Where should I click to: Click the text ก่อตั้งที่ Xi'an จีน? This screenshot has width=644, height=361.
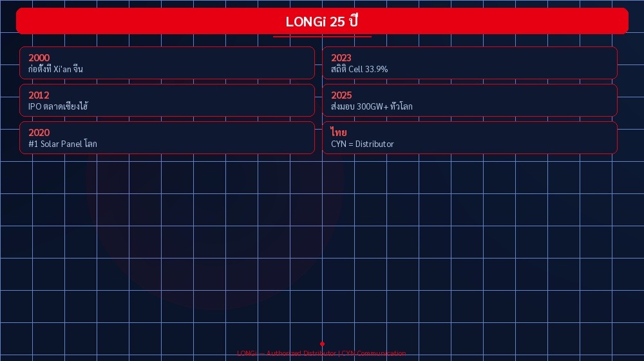tap(55, 69)
